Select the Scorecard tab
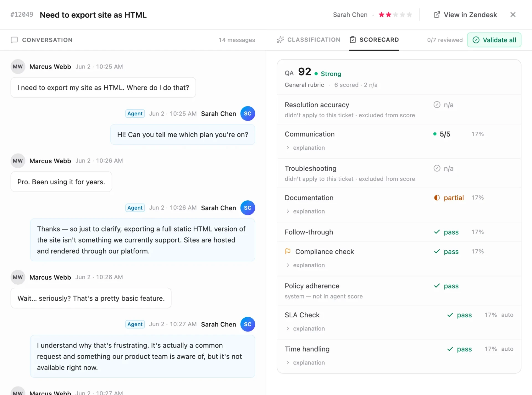The height and width of the screenshot is (395, 532). click(x=374, y=40)
